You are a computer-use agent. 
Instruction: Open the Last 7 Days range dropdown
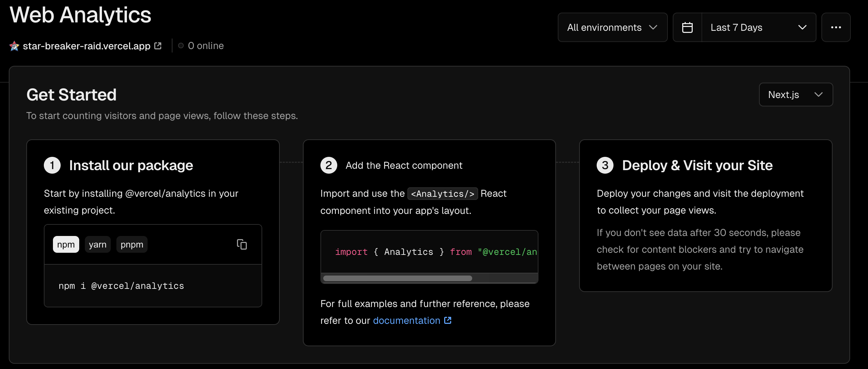[759, 27]
